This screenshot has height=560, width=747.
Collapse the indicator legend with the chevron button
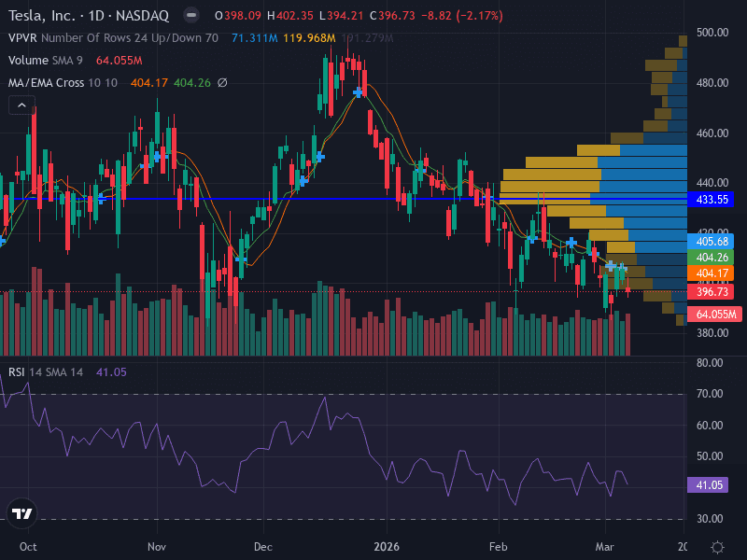[x=21, y=105]
